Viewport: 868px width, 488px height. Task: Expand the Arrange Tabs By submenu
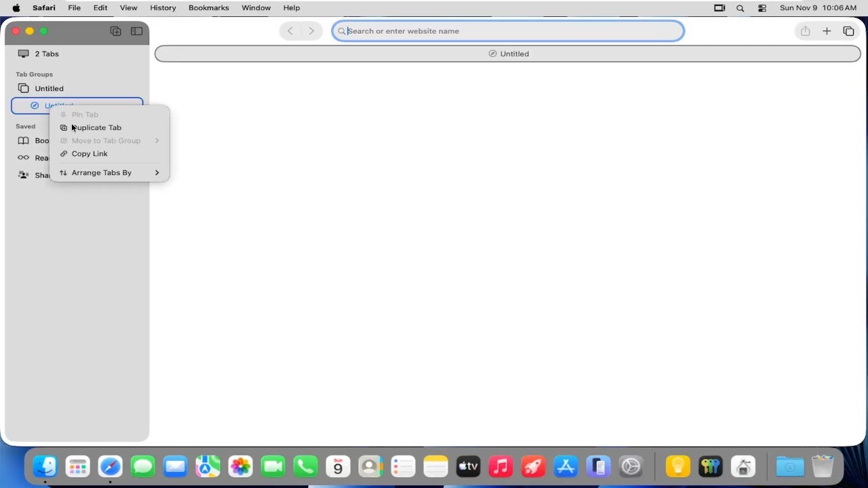(x=109, y=173)
